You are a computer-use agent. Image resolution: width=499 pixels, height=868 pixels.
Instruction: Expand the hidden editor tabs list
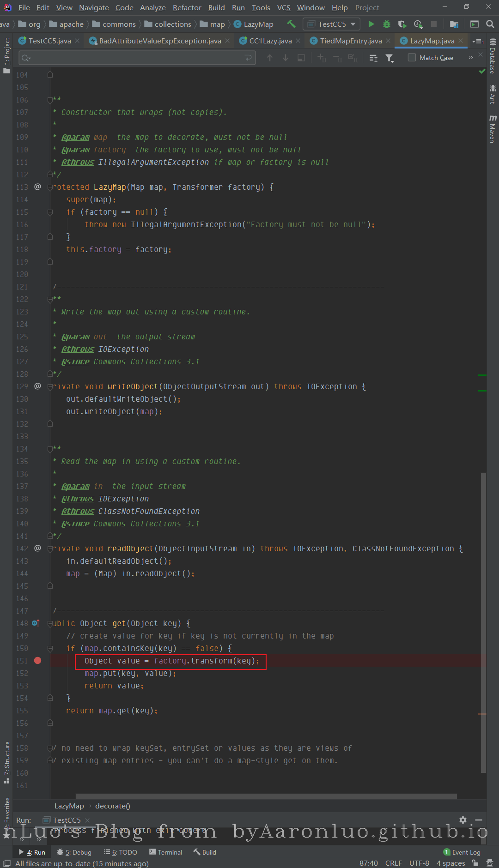click(478, 41)
